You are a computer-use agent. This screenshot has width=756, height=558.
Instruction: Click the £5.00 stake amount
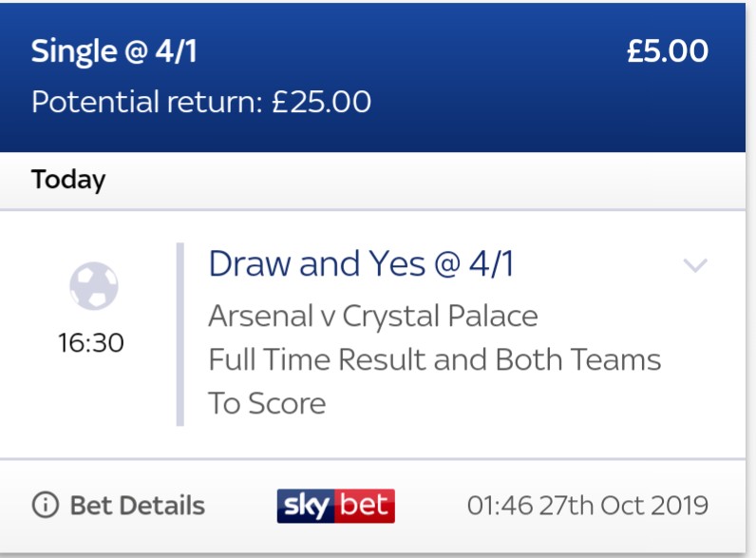668,50
